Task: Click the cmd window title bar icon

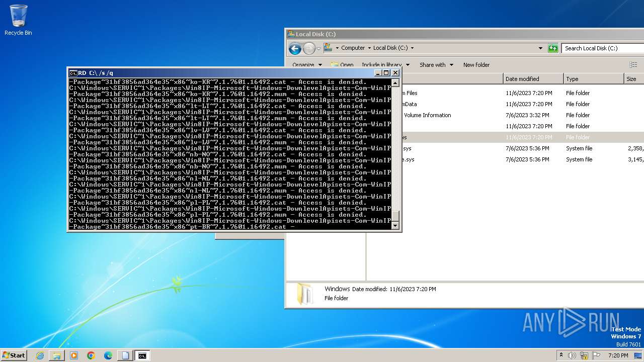Action: point(73,73)
